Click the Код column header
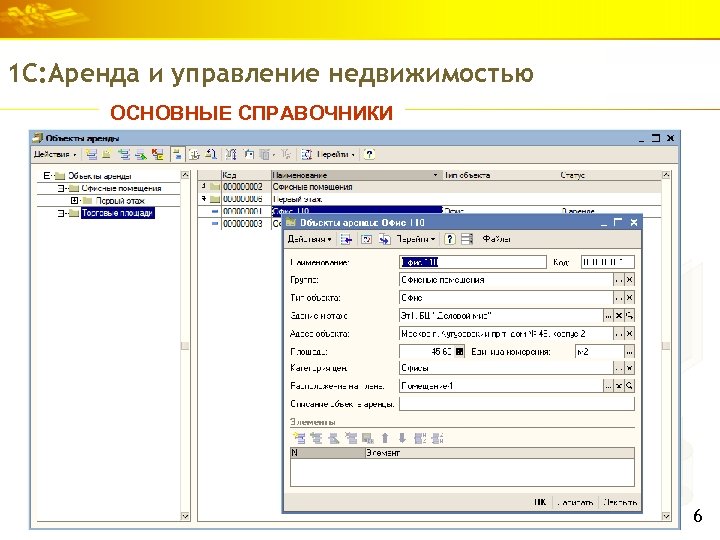 click(x=246, y=175)
